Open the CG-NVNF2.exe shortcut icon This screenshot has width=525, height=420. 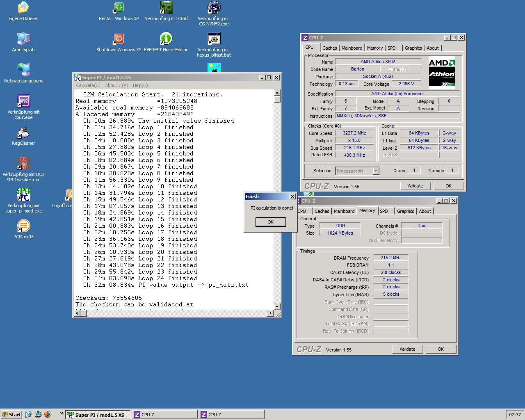214,7
